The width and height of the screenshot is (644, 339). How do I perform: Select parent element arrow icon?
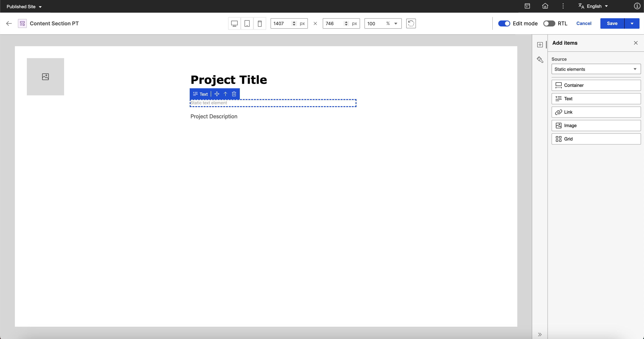pyautogui.click(x=225, y=94)
